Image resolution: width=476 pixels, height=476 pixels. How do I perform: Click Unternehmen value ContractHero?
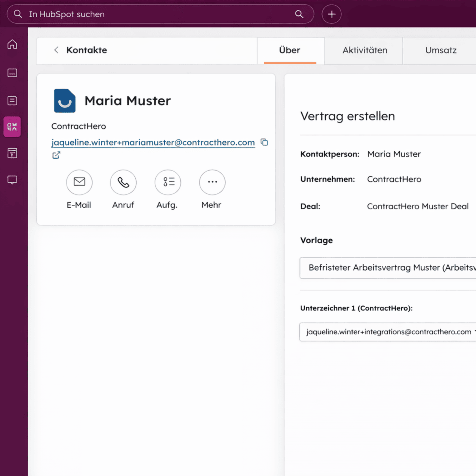pyautogui.click(x=394, y=179)
